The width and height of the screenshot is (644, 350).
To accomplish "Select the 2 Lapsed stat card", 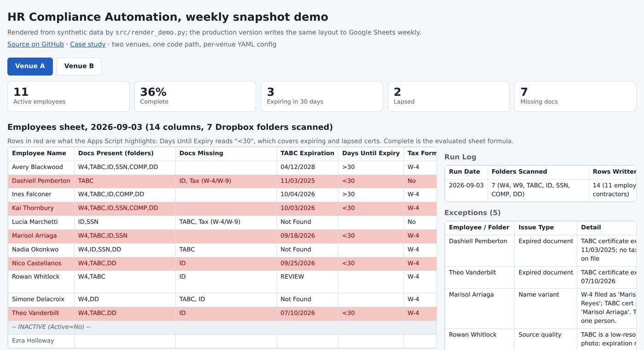I will 448,97.
